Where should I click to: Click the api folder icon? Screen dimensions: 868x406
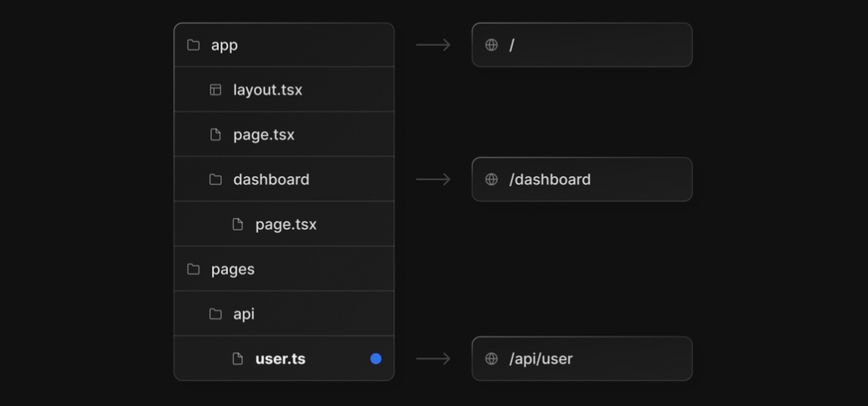(215, 314)
